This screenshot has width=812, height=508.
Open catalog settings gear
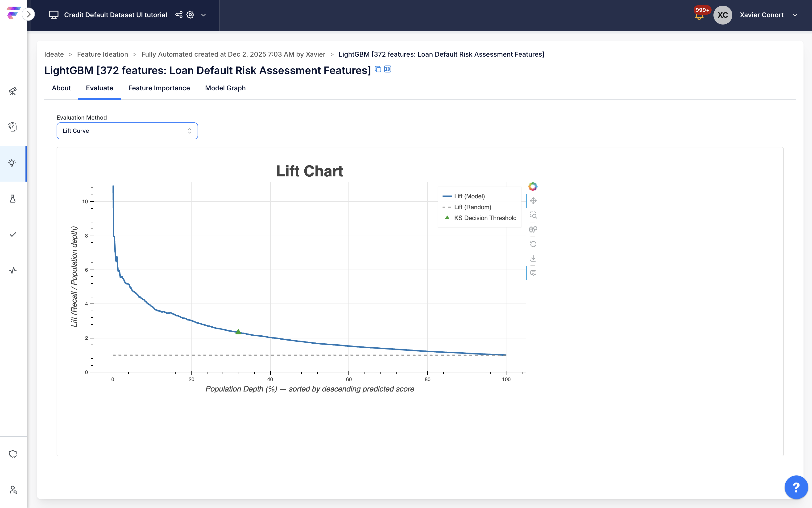point(191,15)
